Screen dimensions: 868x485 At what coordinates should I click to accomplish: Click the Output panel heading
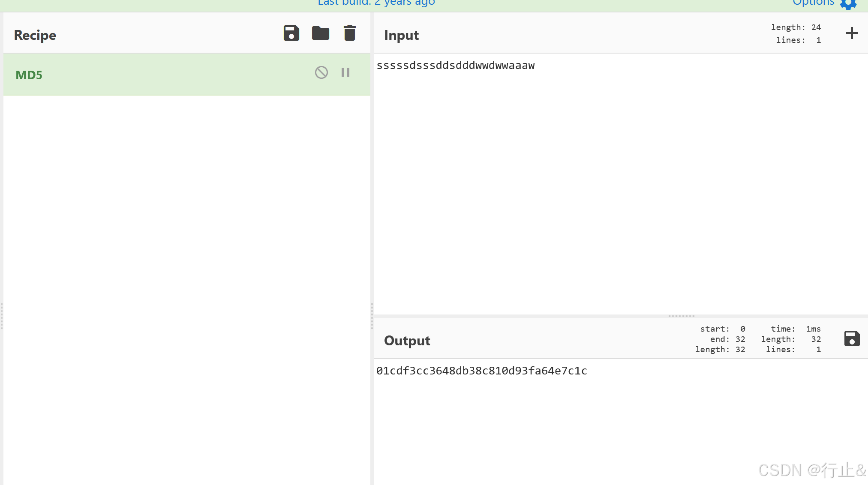(x=407, y=341)
